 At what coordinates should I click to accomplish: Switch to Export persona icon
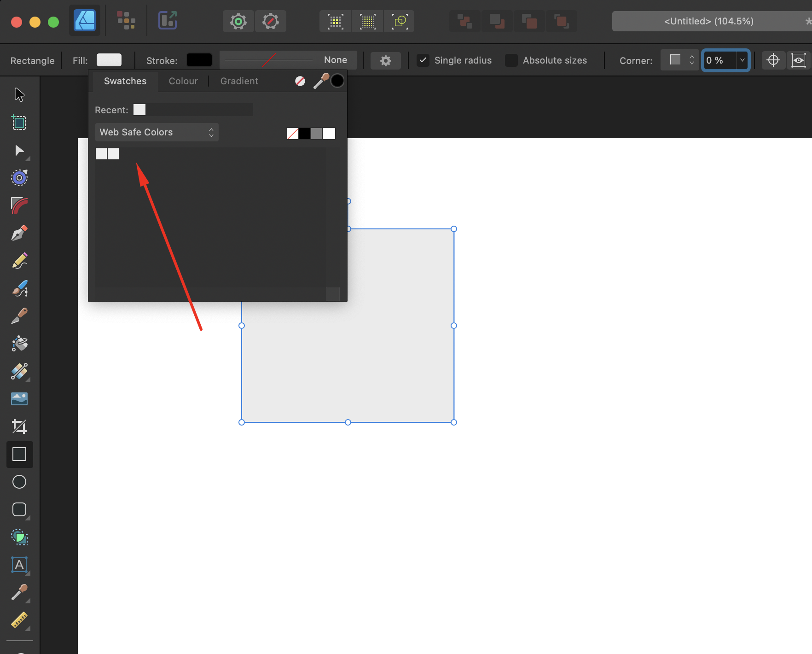168,21
